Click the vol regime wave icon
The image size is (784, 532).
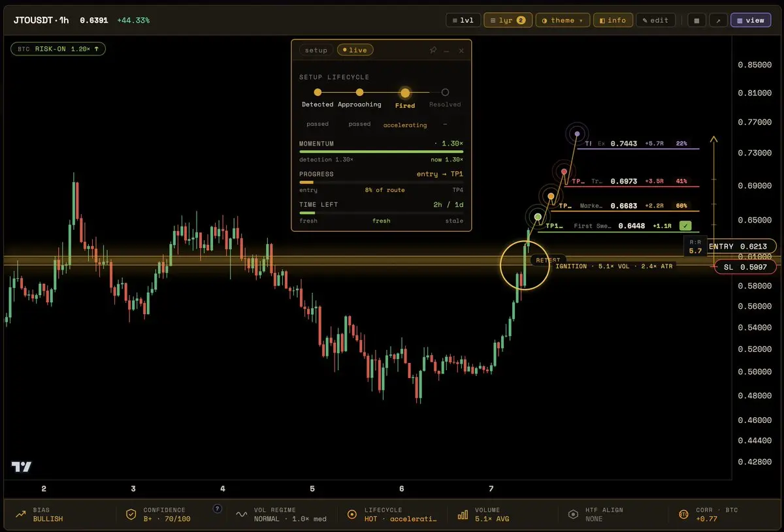click(241, 514)
